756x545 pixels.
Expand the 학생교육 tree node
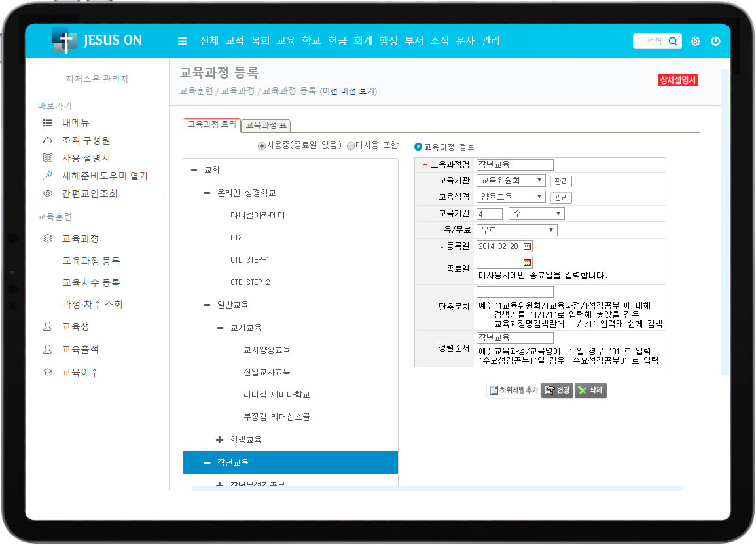[x=220, y=440]
